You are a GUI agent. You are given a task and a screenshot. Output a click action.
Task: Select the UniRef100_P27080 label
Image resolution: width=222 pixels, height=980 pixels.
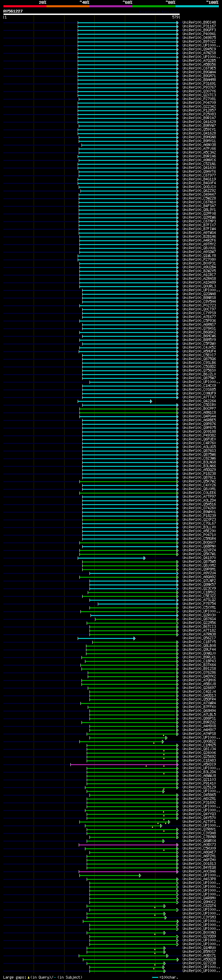pos(199,259)
